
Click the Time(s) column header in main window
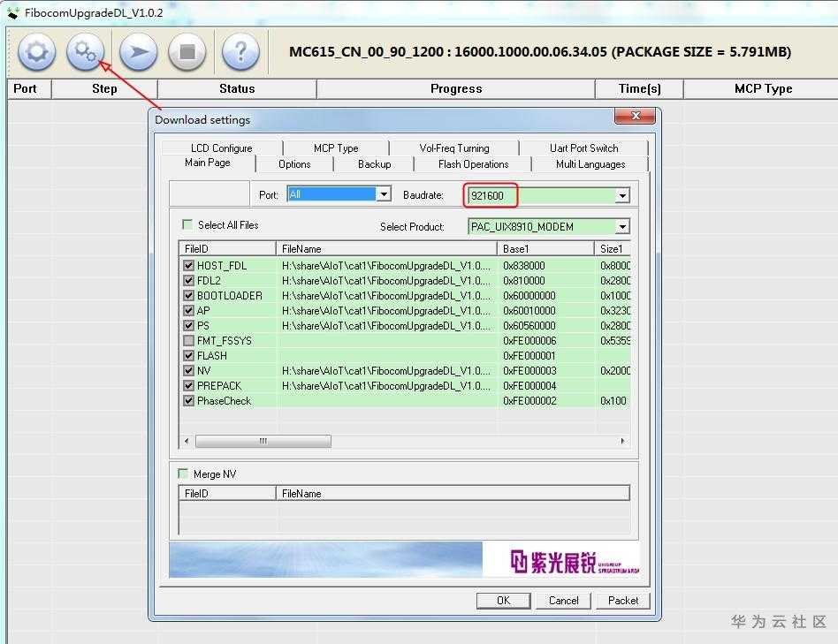pyautogui.click(x=639, y=88)
